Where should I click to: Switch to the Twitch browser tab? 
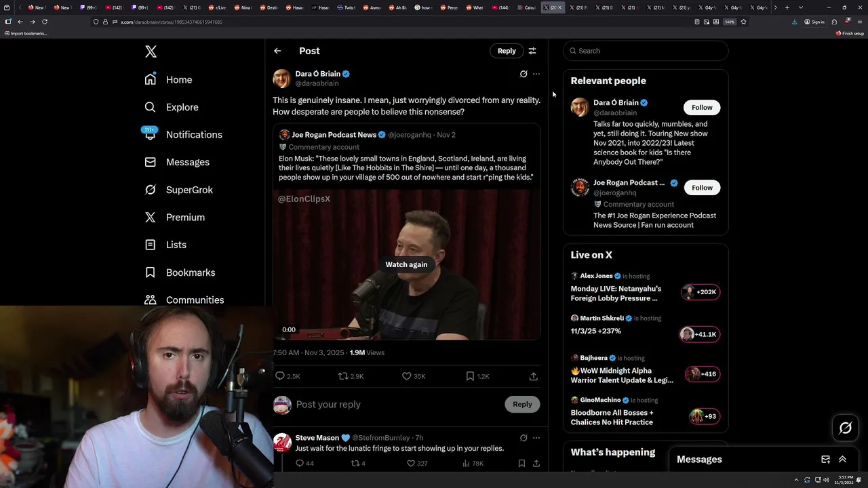[347, 7]
